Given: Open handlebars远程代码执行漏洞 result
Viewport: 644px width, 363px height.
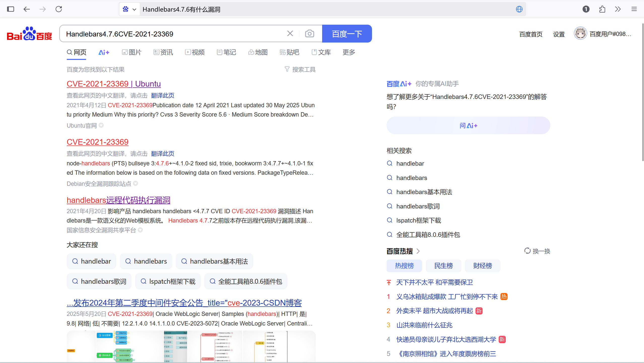Looking at the screenshot, I should coord(118,200).
